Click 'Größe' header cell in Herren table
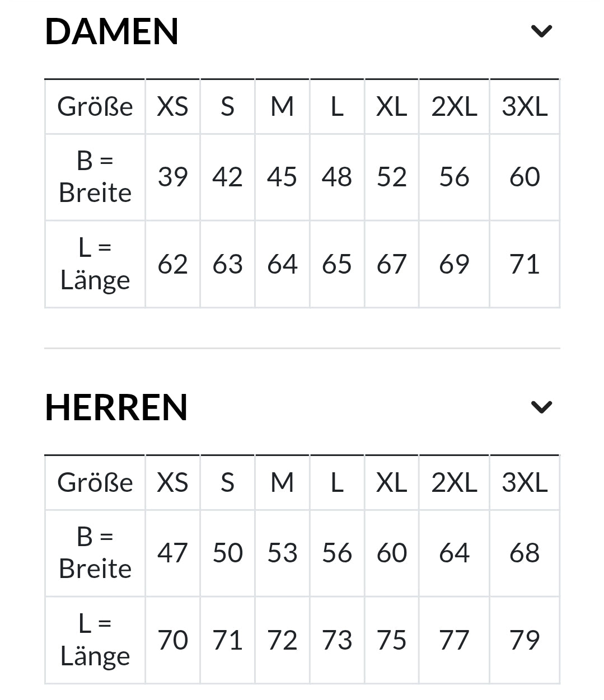Image resolution: width=604 pixels, height=700 pixels. 95,482
